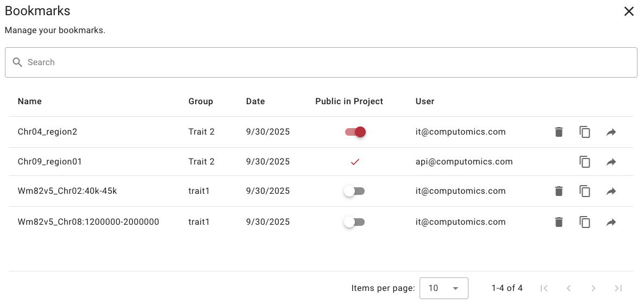The image size is (644, 304).
Task: Enable public toggle for Wm82v5_Chr02:40k-45k
Action: click(354, 191)
